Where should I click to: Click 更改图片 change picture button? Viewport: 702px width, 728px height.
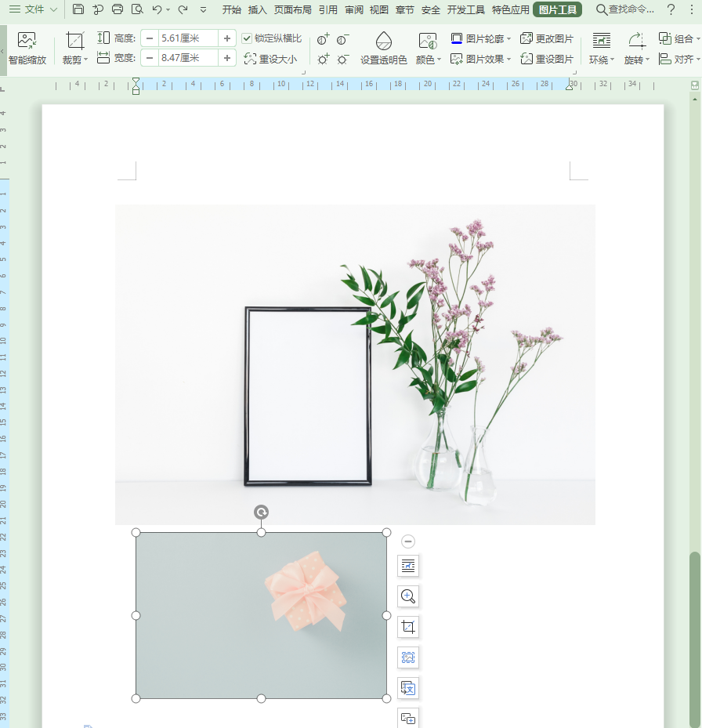(x=547, y=38)
